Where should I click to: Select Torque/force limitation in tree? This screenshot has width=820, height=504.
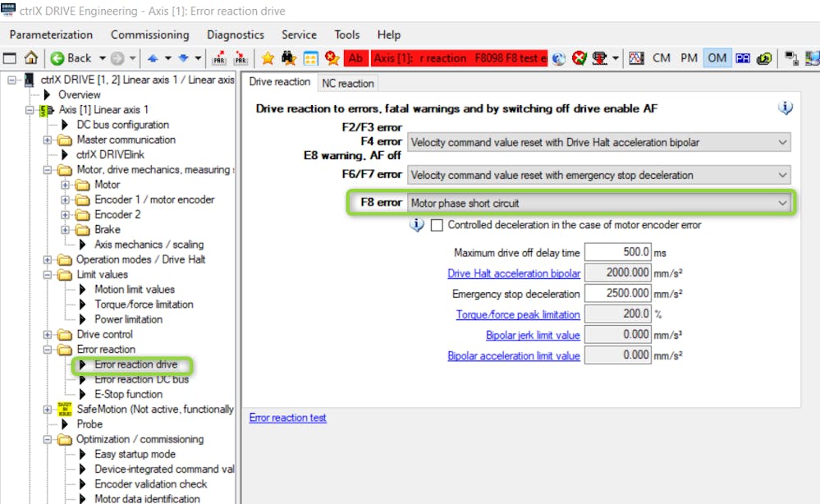(x=144, y=305)
